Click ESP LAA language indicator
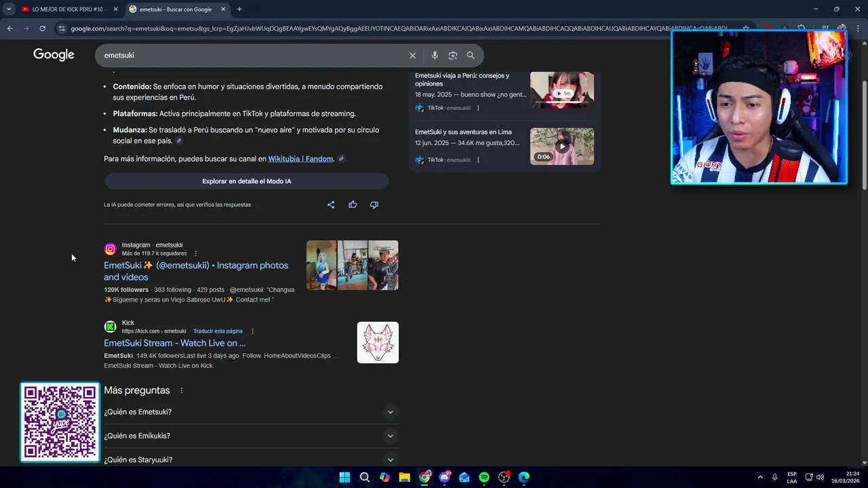Viewport: 868px width, 488px height. click(792, 477)
